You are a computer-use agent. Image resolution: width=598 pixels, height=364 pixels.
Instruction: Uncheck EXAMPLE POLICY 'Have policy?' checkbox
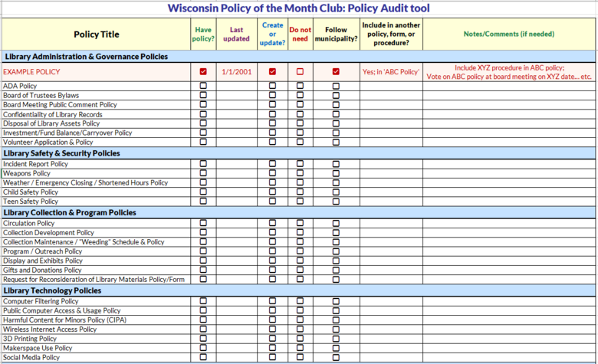click(x=203, y=71)
